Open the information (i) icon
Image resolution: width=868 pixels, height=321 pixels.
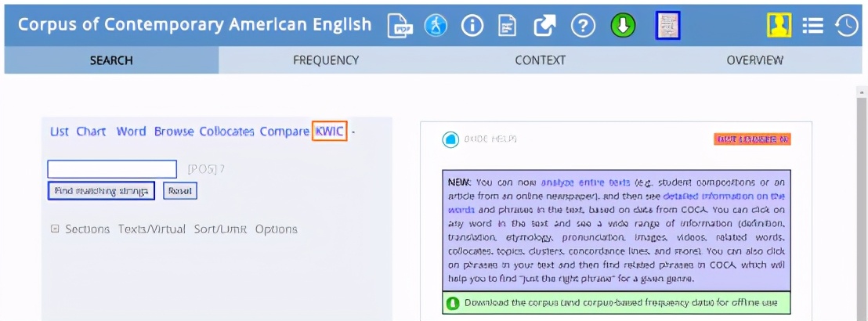(472, 26)
